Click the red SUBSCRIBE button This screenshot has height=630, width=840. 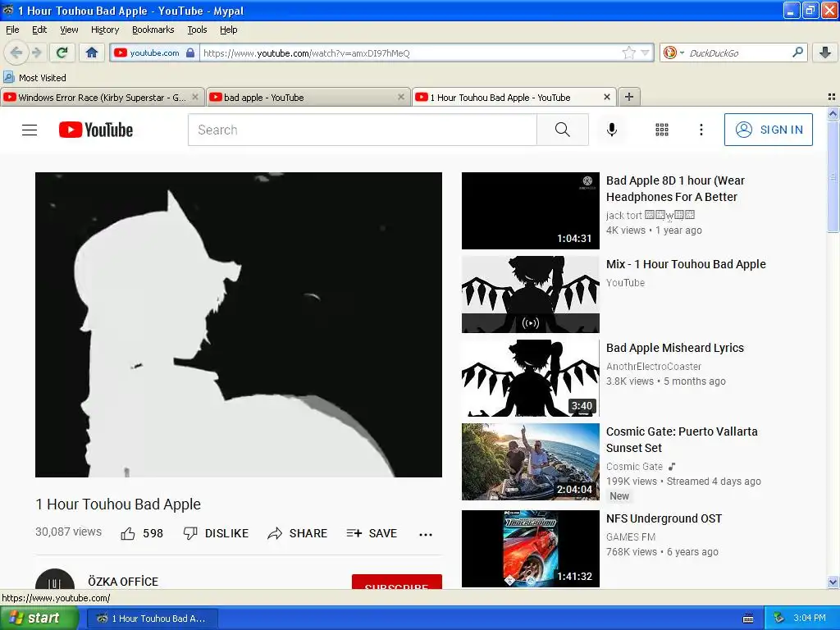396,582
